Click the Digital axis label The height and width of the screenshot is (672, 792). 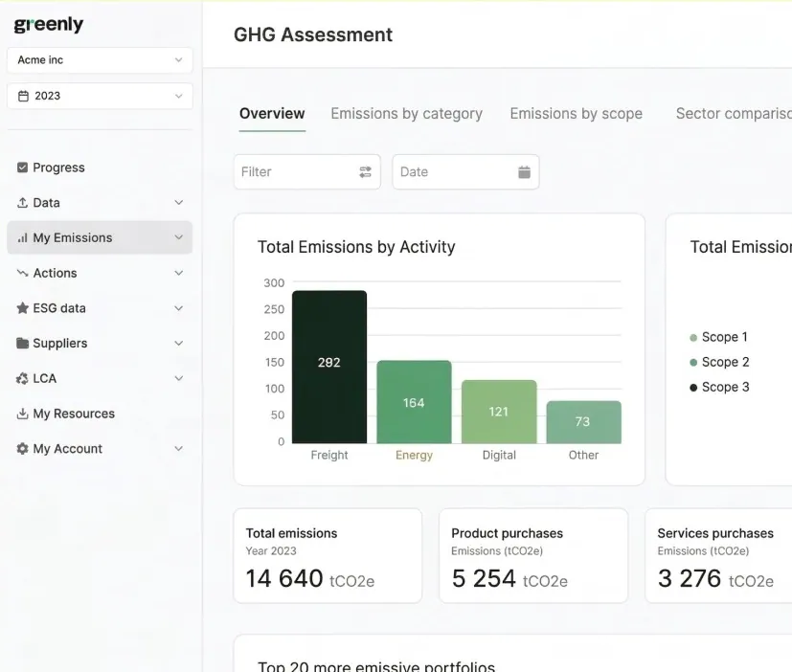coord(499,456)
